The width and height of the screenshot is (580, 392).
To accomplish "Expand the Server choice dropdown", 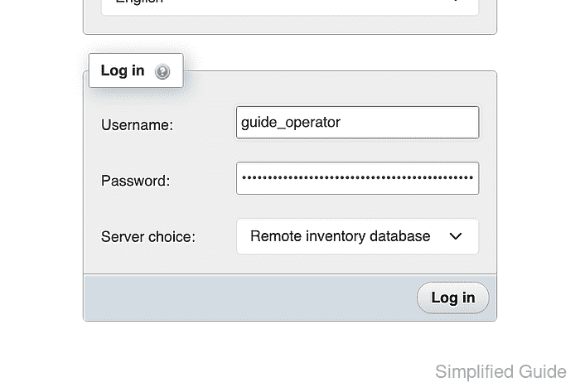I will (357, 237).
